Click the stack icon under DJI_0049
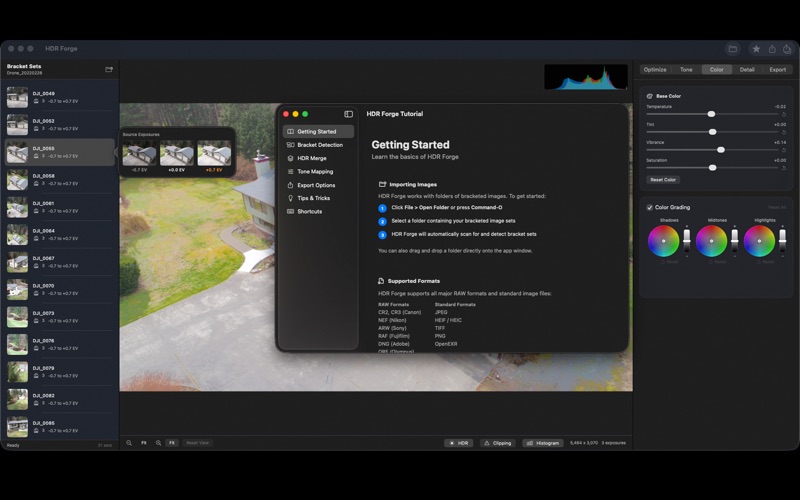800x500 pixels. click(36, 101)
